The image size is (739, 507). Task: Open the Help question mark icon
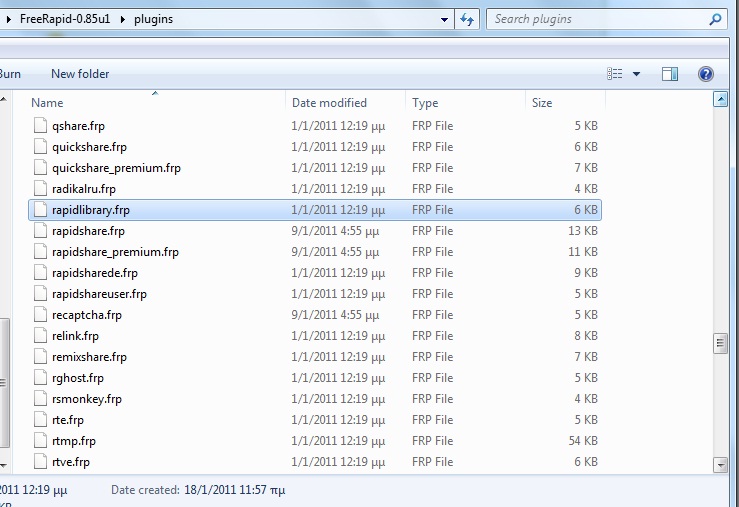(706, 74)
